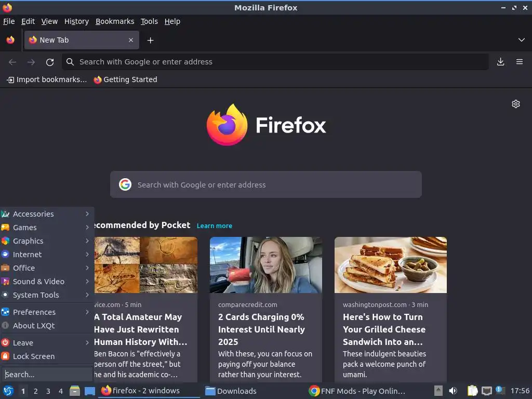Open the View menu
Screen dimensions: 532x399
49,21
